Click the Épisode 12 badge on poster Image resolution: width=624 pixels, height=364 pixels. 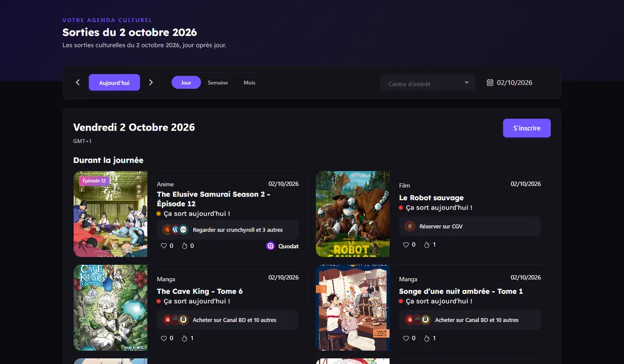pyautogui.click(x=94, y=181)
